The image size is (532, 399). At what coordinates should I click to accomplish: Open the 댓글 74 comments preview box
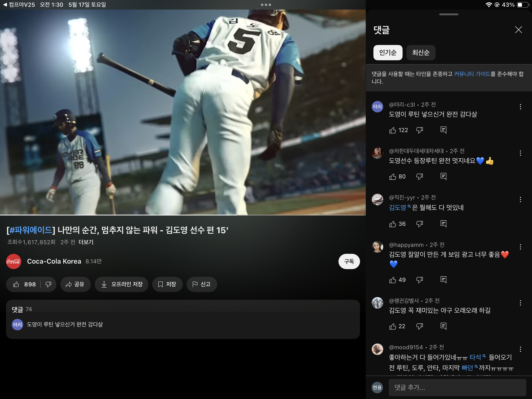(183, 319)
